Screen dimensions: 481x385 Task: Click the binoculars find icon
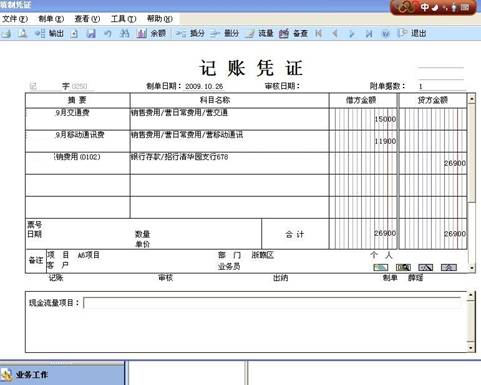pos(124,34)
